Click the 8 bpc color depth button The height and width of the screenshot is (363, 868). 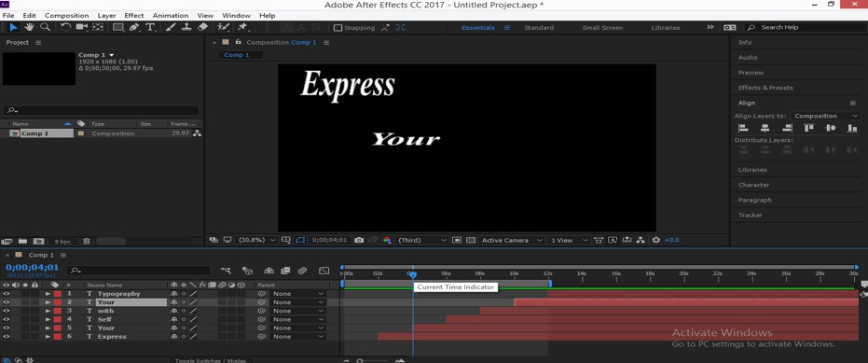62,242
